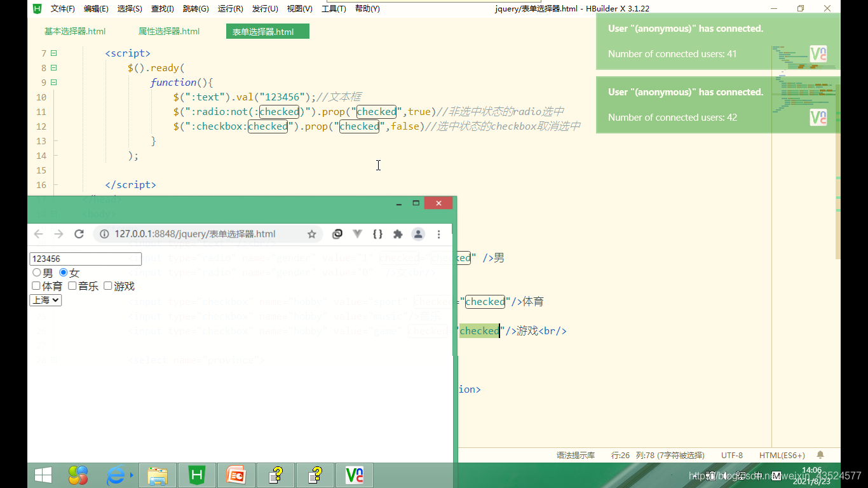The image size is (868, 488).
Task: Click the Vue devtools extension icon
Action: tap(358, 234)
